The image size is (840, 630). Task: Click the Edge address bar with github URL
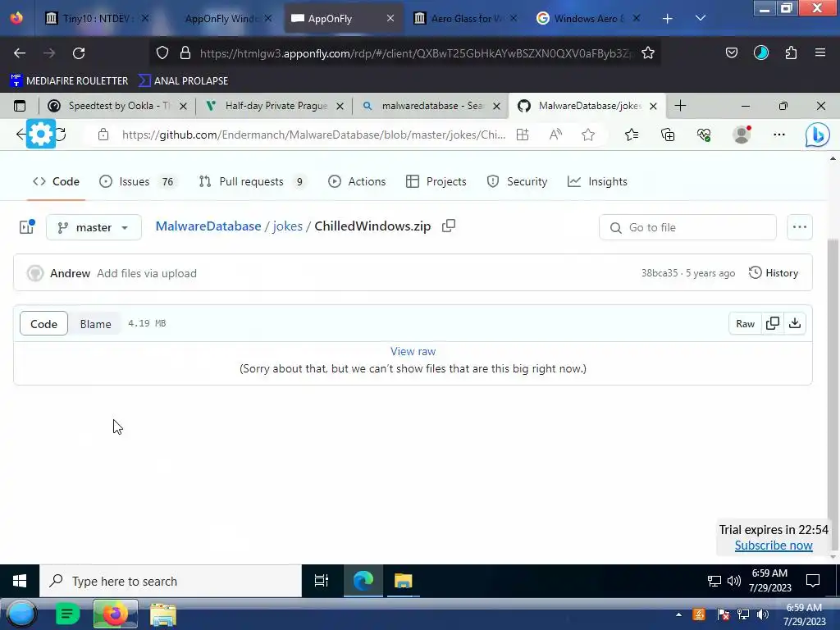pos(313,135)
